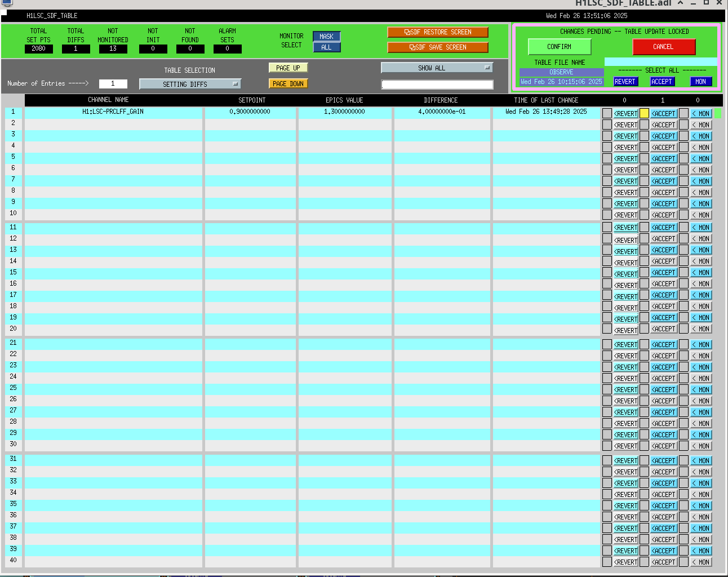Open the SDF SAVE SCREEN related display
Screen dimensions: 728x577
(438, 47)
